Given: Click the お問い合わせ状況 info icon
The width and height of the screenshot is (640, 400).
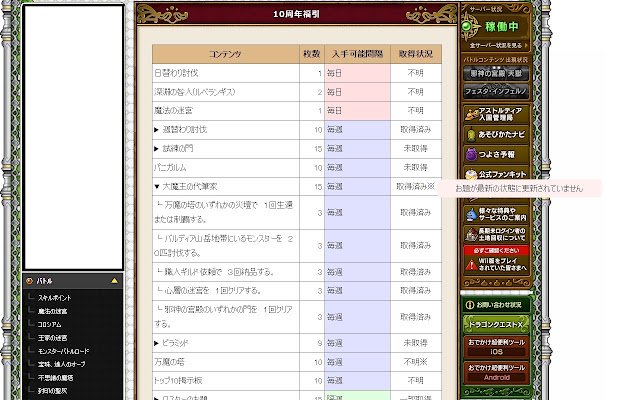Looking at the screenshot, I should 470,304.
